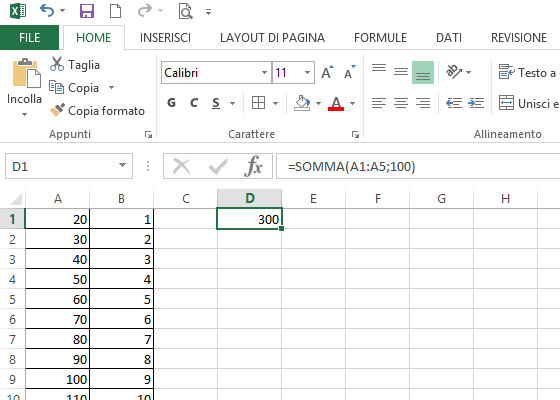
Task: Toggle bold G formatting
Action: [171, 103]
